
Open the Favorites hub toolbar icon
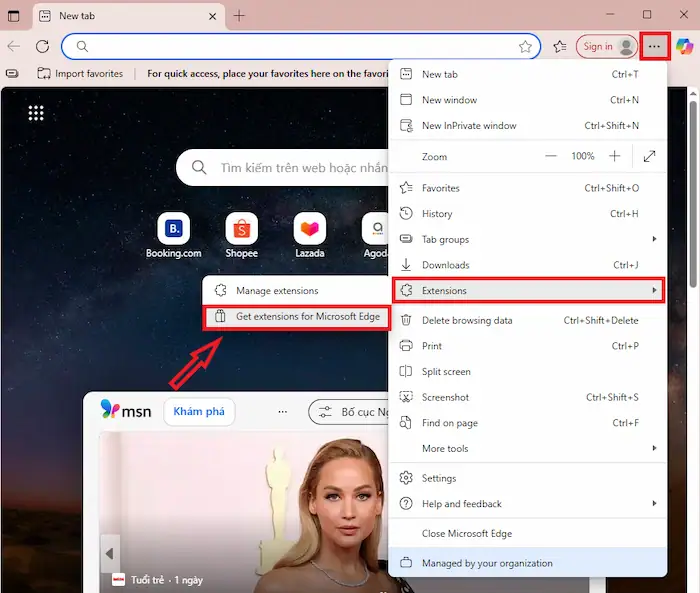click(560, 46)
